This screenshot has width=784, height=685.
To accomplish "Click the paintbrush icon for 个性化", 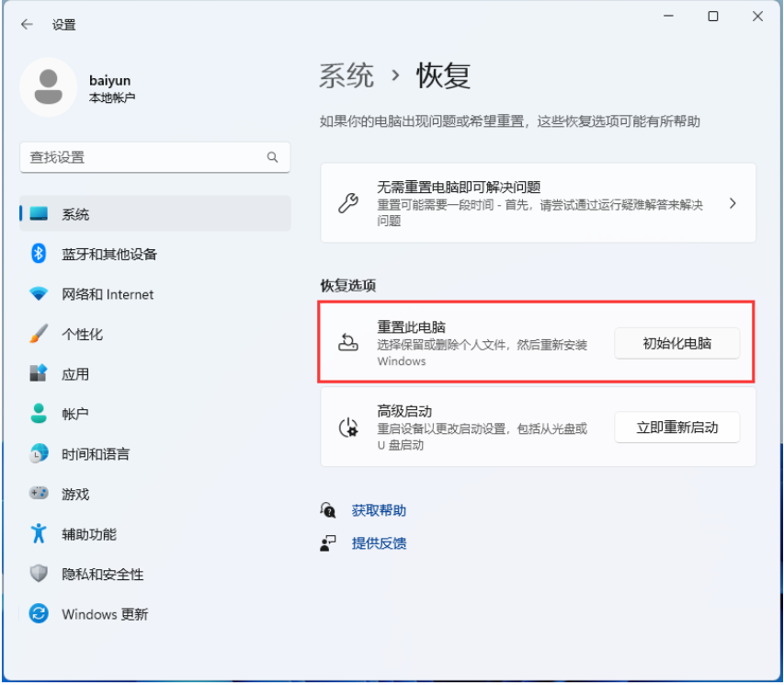I will (x=39, y=334).
